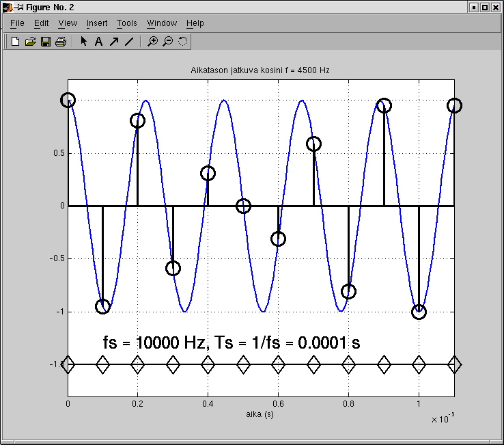
Task: Close the Figure No. 2 window
Action: [x=496, y=7]
